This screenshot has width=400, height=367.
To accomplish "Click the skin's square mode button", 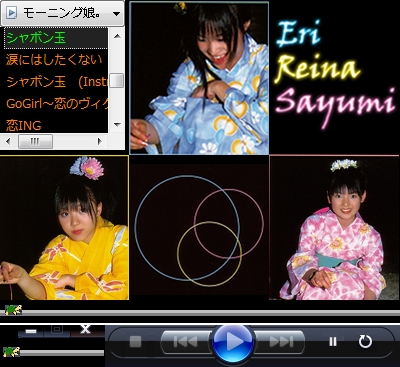I will tap(57, 330).
